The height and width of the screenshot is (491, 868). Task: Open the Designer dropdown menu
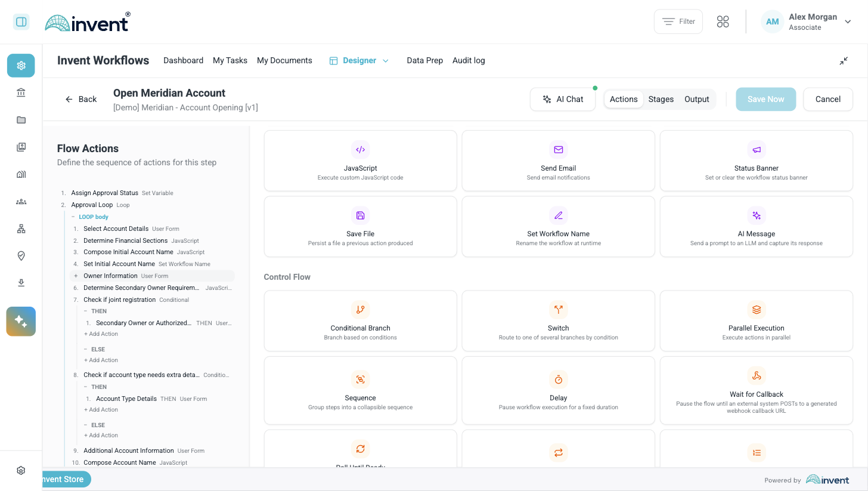click(x=359, y=60)
